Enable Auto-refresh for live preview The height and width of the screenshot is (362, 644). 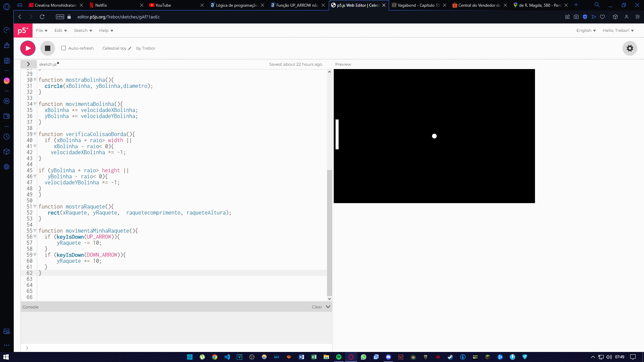pyautogui.click(x=64, y=48)
